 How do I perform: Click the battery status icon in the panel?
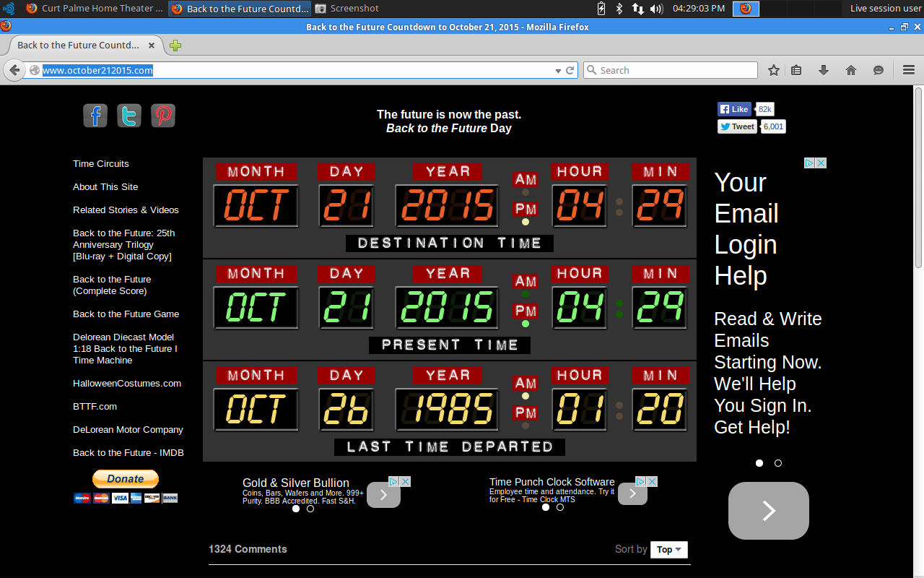601,9
